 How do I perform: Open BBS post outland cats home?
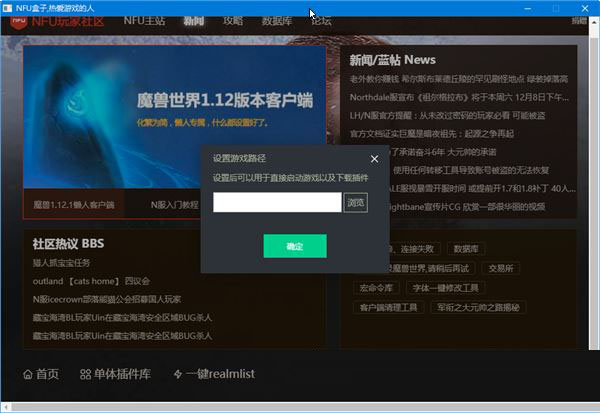point(91,281)
